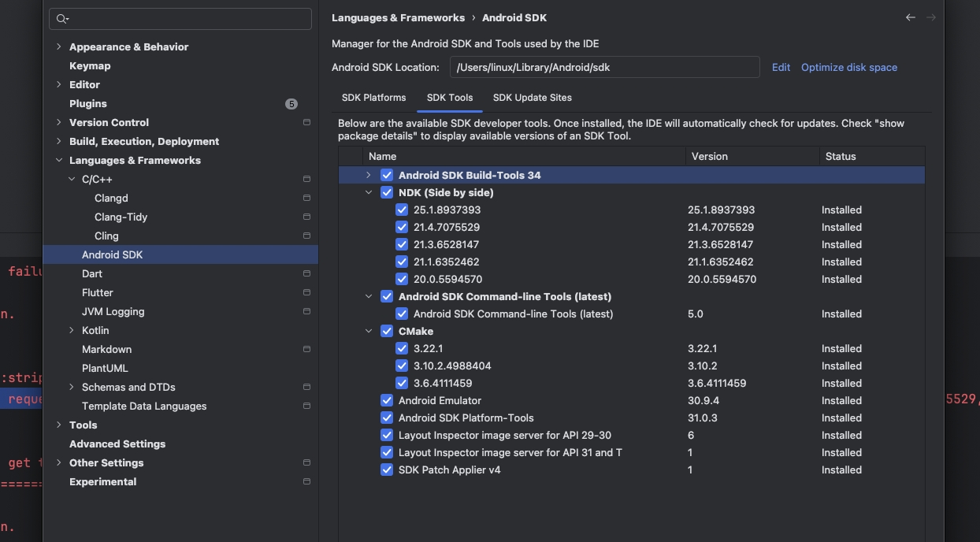Click the settings search field
This screenshot has height=542, width=980.
pos(180,19)
